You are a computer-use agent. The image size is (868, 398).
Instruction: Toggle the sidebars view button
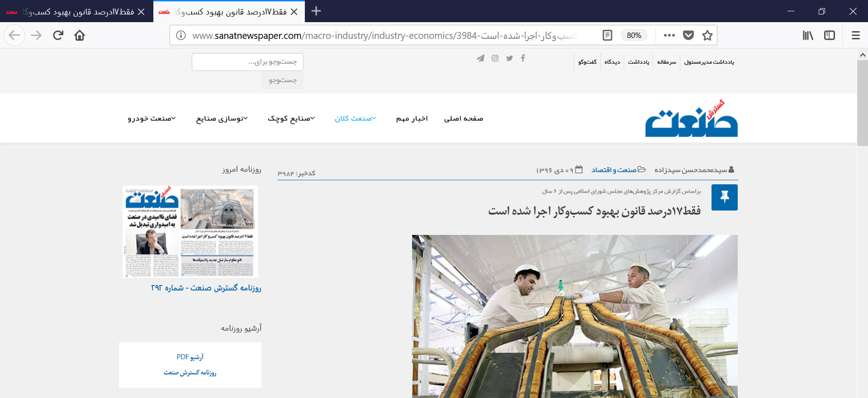tap(829, 35)
